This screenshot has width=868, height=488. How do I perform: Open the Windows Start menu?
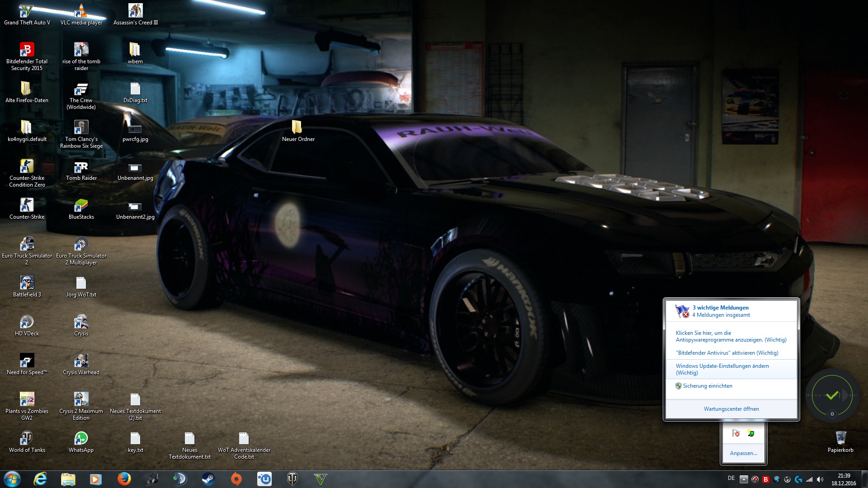coord(12,479)
